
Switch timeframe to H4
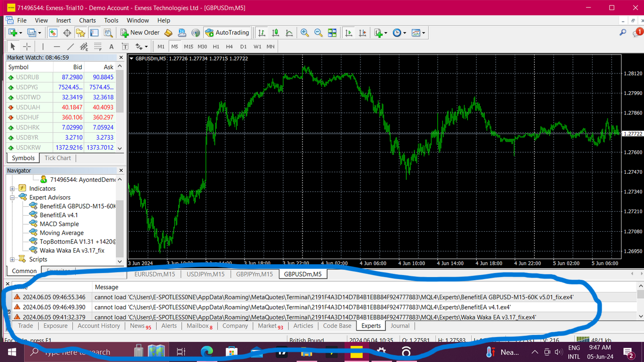(229, 46)
